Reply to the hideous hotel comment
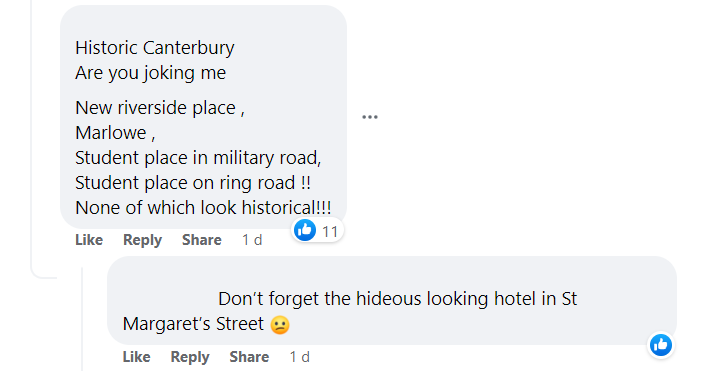This screenshot has height=371, width=724. [x=190, y=357]
